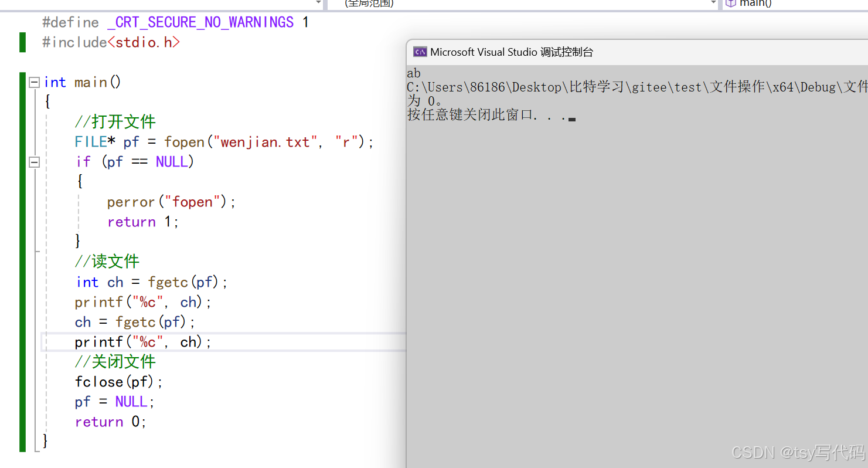Click the return 1; statement
Image resolution: width=868 pixels, height=468 pixels.
tap(143, 222)
